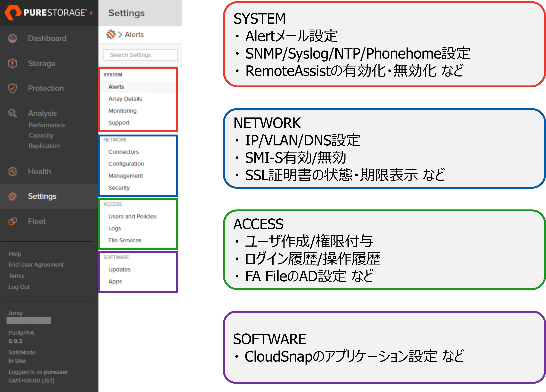Screen dimensions: 546x392
Task: Open Capacity under Analysis
Action: pos(41,135)
